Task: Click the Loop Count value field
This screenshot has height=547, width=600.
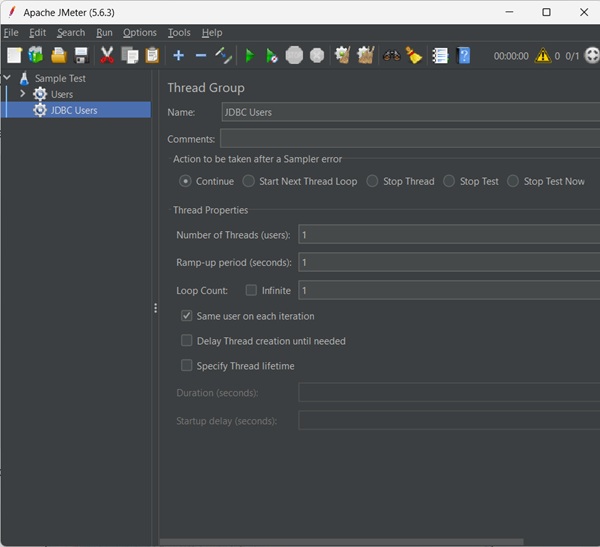Action: click(449, 290)
